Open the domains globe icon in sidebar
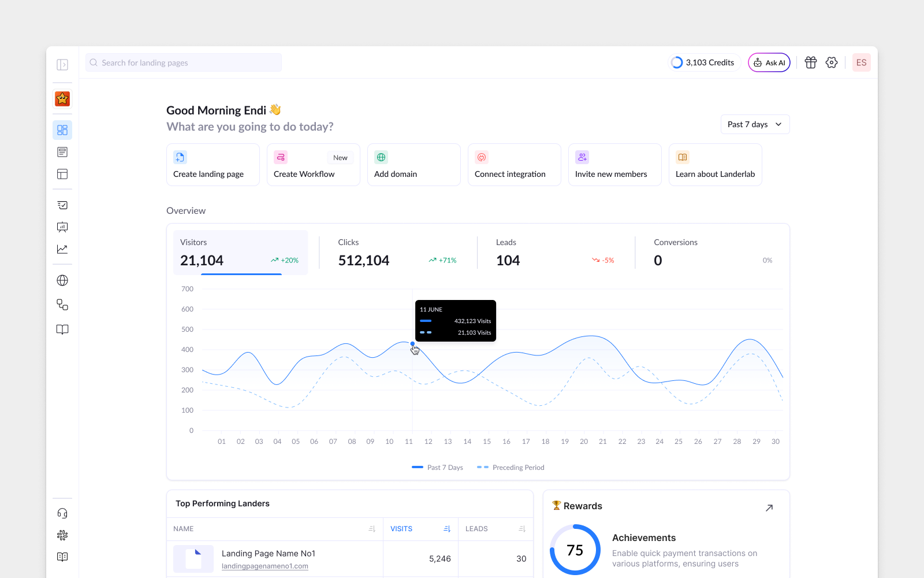Image resolution: width=924 pixels, height=578 pixels. tap(62, 280)
